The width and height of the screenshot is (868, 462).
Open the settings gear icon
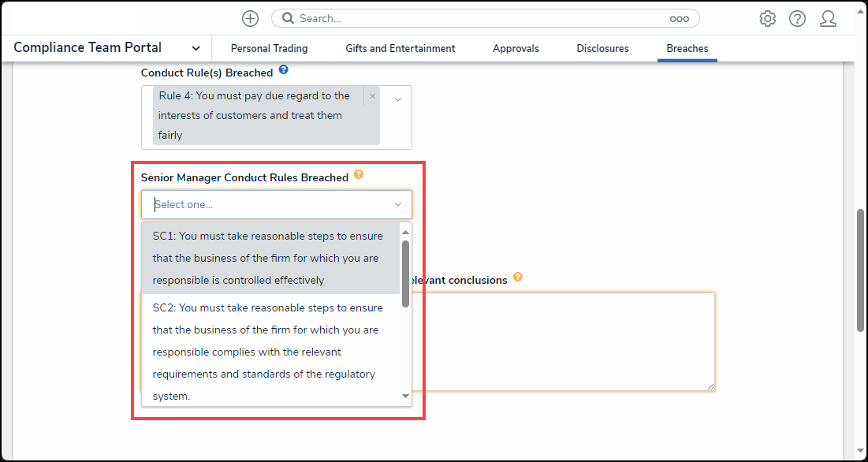coord(767,19)
